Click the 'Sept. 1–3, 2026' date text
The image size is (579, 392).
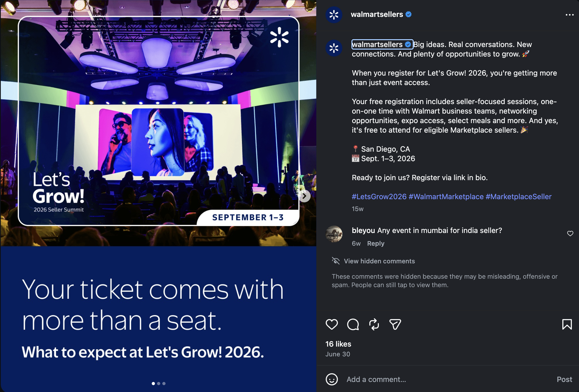tap(388, 158)
